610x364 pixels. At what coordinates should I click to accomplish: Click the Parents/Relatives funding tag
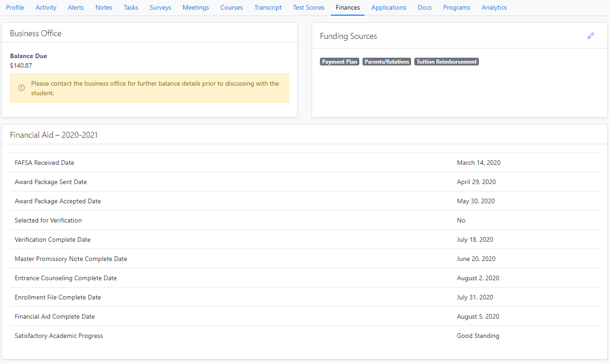[x=387, y=61]
